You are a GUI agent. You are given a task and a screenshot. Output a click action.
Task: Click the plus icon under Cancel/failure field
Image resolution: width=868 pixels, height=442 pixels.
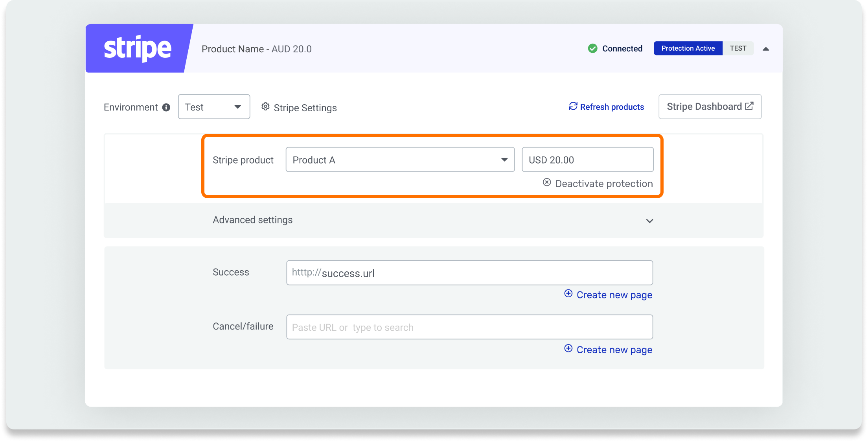coord(568,348)
